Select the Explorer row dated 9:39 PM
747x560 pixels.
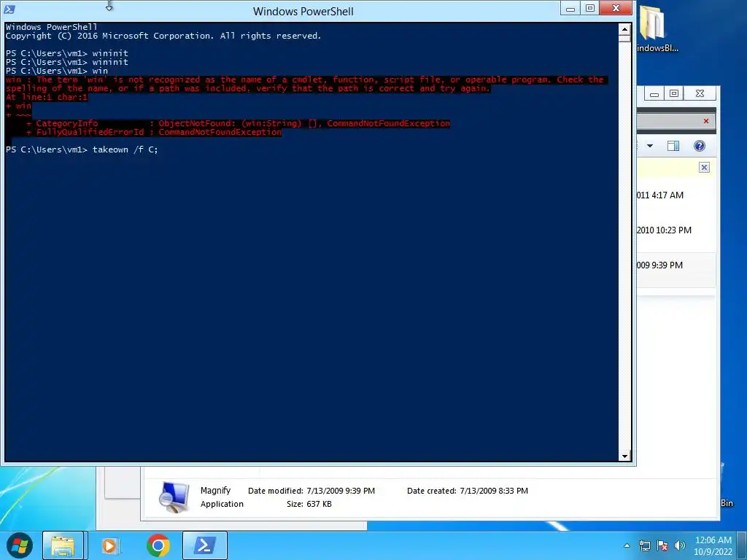(676, 270)
